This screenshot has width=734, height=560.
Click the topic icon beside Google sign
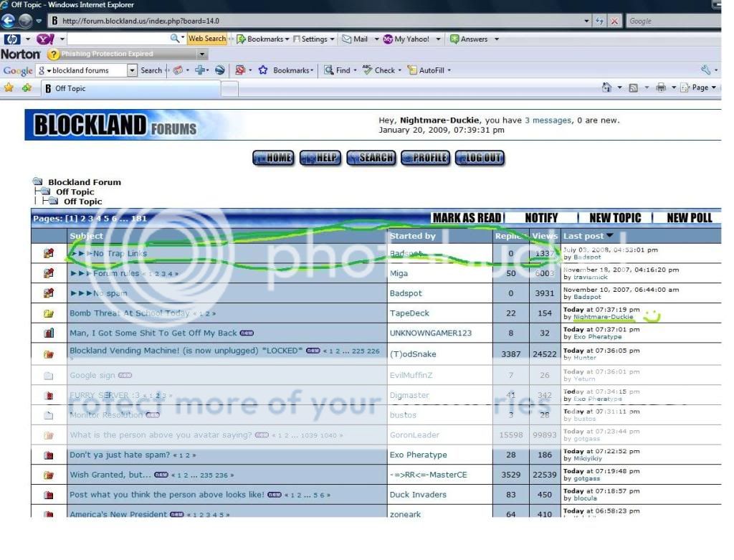(49, 376)
